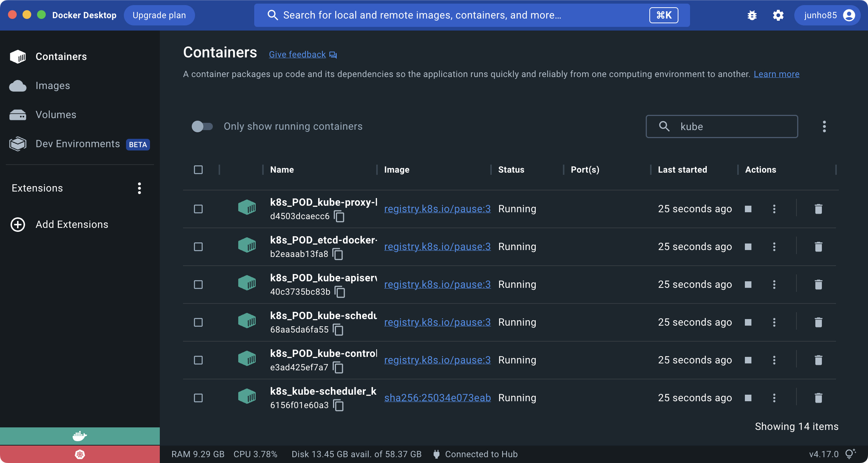The width and height of the screenshot is (868, 463).
Task: Open actions menu for k8s_POD_kube-control row
Action: pos(774,360)
